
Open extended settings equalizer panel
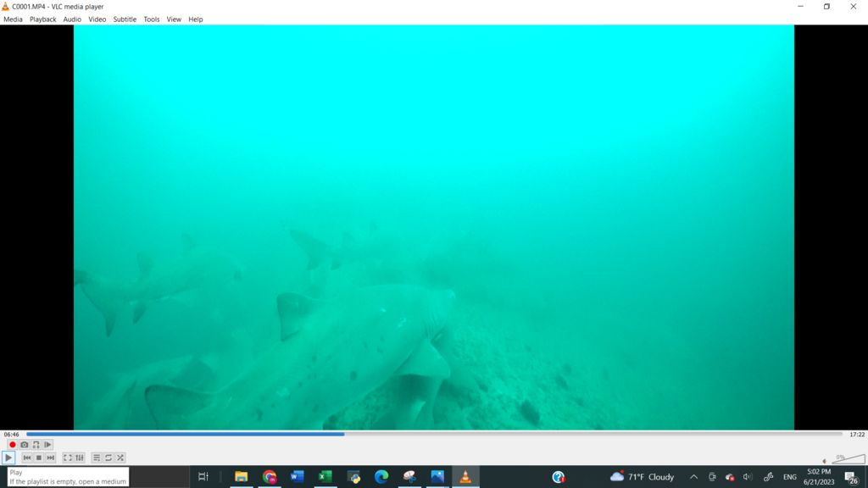(x=80, y=457)
